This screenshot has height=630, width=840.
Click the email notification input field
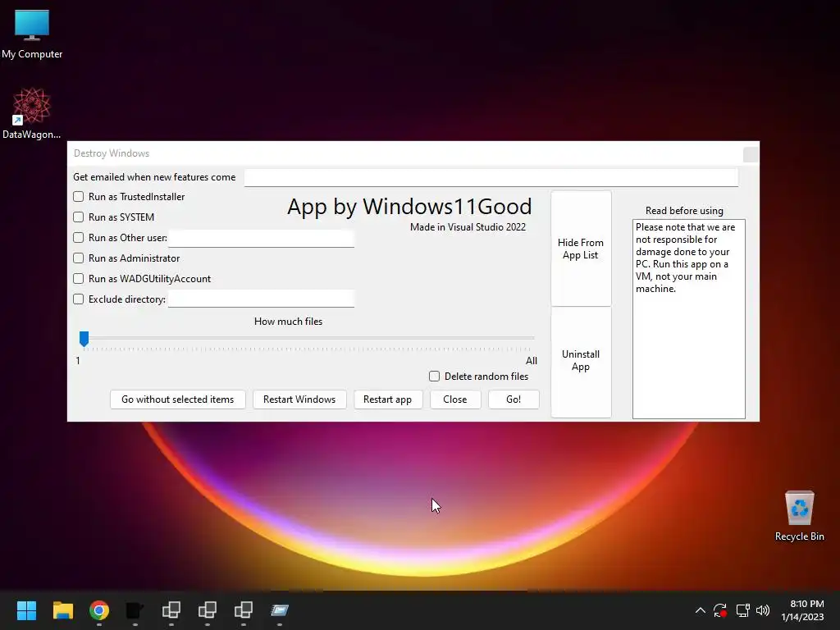pos(491,177)
